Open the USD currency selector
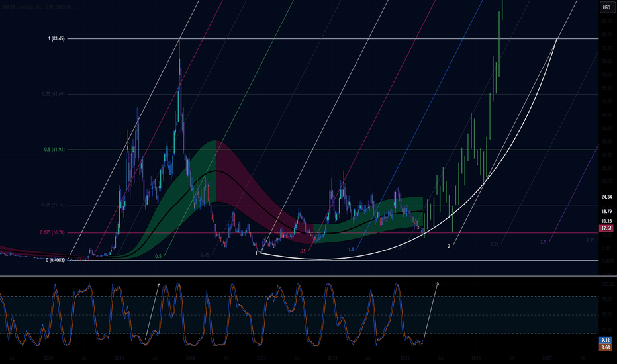The image size is (617, 364). pos(606,7)
